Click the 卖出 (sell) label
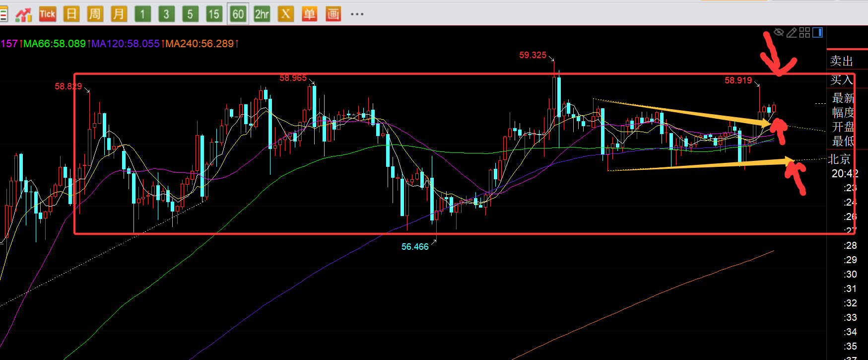Viewport: 868px width, 360px height. [x=842, y=61]
